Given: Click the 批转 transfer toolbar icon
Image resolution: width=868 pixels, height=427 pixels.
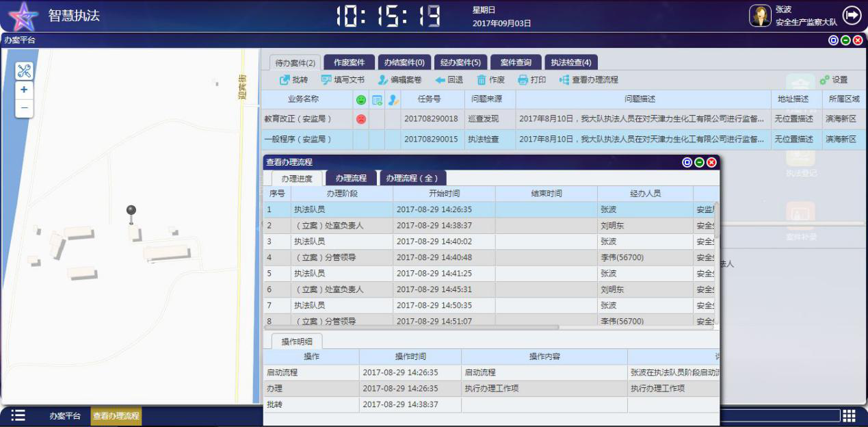Looking at the screenshot, I should 285,80.
